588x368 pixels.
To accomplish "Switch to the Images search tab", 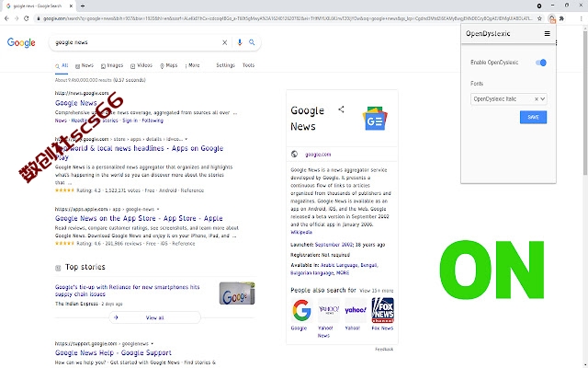I will click(112, 65).
